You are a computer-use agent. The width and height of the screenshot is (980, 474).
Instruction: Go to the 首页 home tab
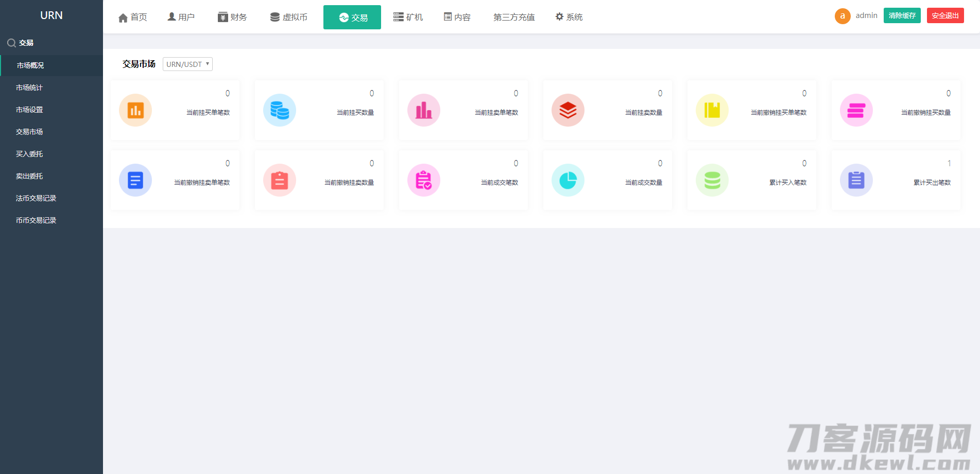(x=133, y=17)
